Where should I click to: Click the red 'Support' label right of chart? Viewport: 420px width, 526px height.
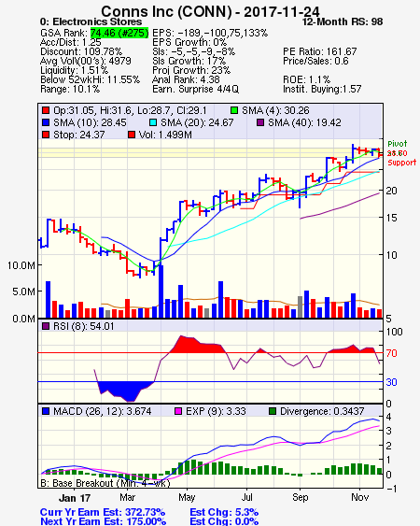click(402, 163)
